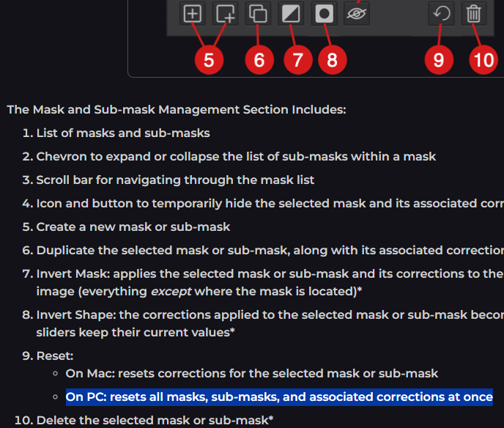Image resolution: width=504 pixels, height=428 pixels.
Task: Click the "Mask and Sub-mask Management Section" heading
Action: 177,110
